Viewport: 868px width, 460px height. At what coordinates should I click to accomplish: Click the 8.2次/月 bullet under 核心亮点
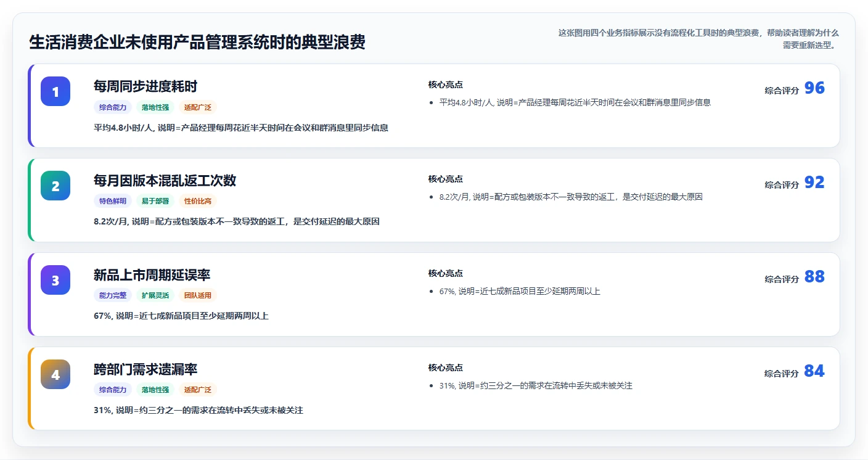click(x=571, y=197)
